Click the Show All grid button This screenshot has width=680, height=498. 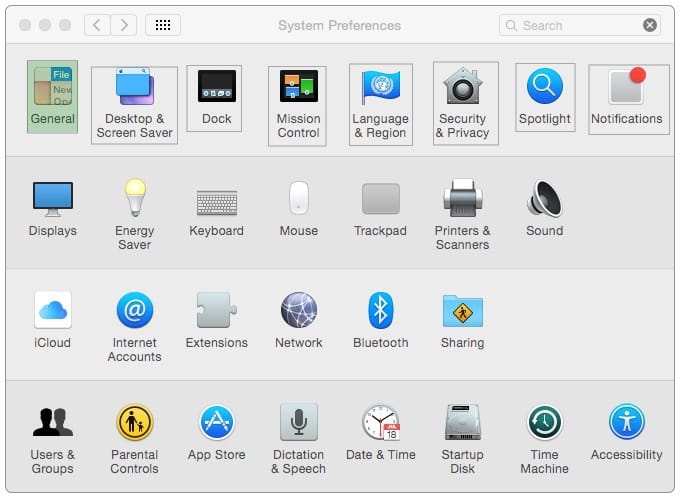(x=163, y=25)
